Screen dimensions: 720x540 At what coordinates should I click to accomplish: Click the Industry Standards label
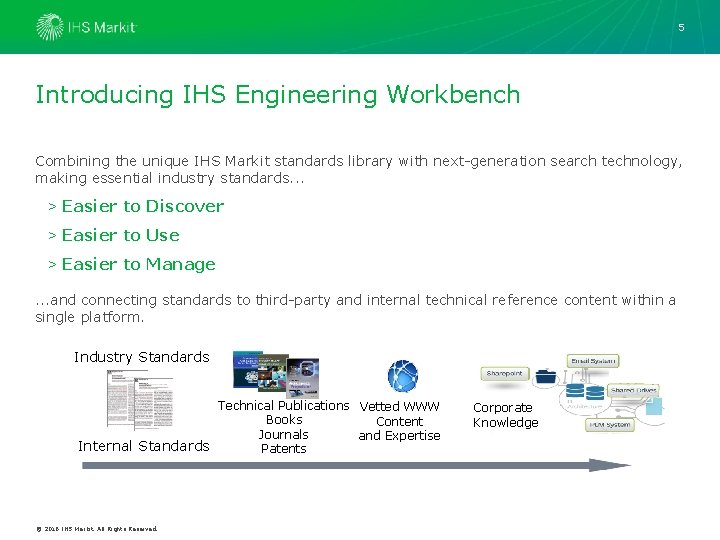click(x=141, y=357)
